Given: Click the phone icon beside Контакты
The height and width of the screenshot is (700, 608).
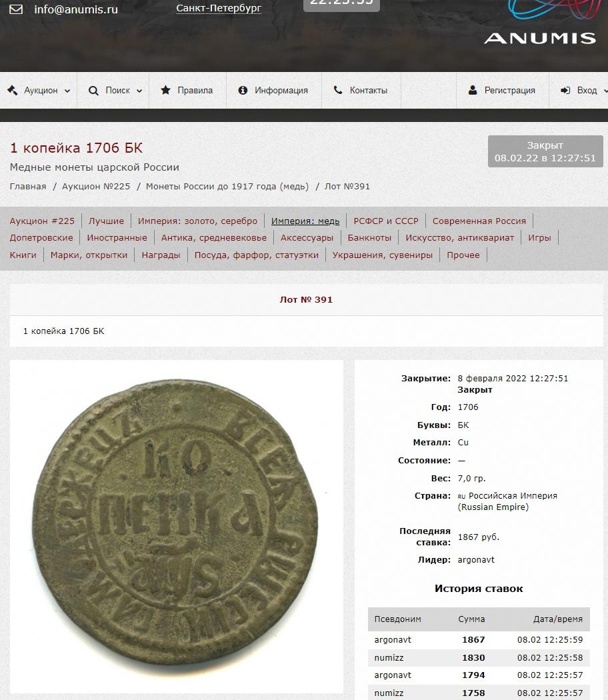Looking at the screenshot, I should click(x=338, y=90).
